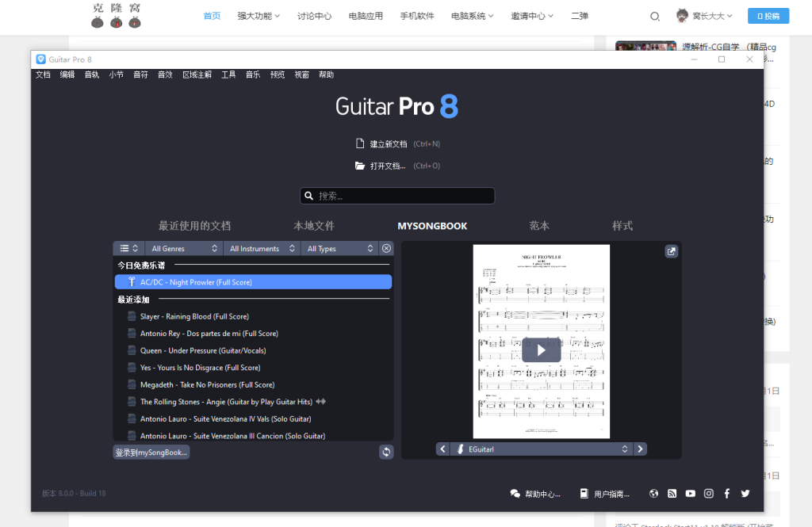The height and width of the screenshot is (527, 812).
Task: Go to next track arrow
Action: tap(640, 449)
